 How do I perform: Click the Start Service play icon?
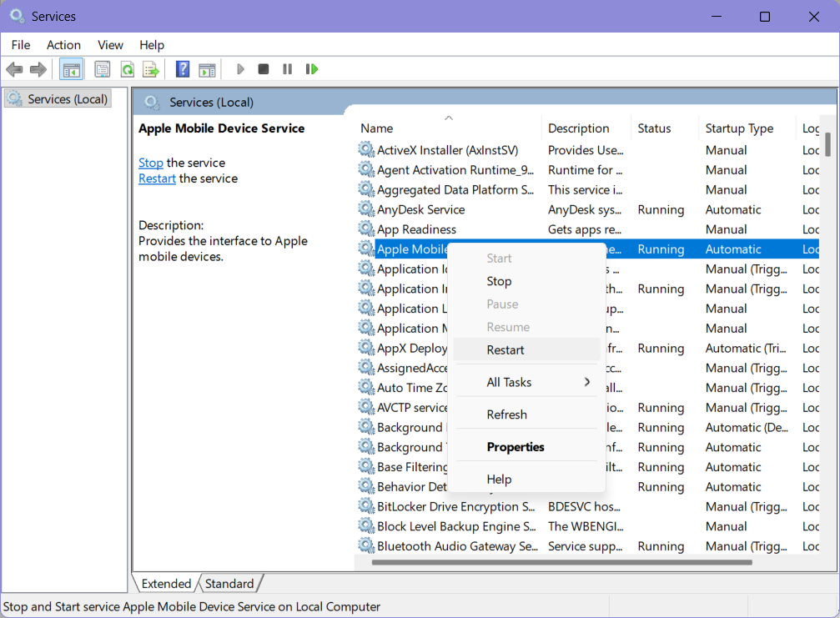[x=240, y=69]
